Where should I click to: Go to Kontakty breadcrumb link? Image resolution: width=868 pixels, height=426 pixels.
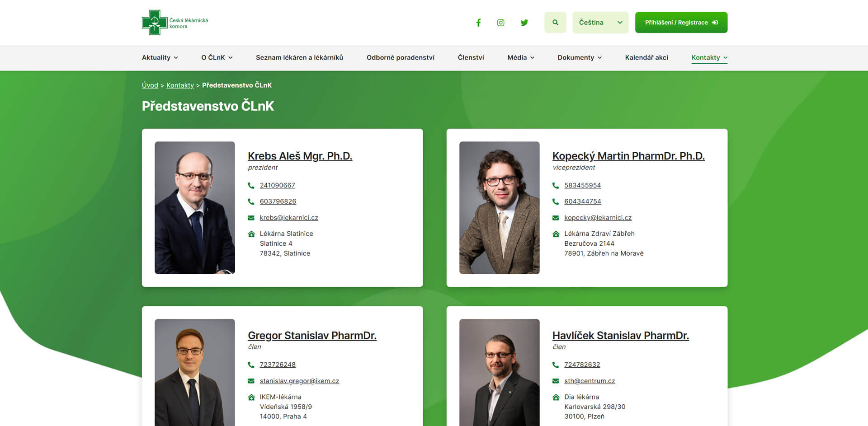(x=180, y=85)
